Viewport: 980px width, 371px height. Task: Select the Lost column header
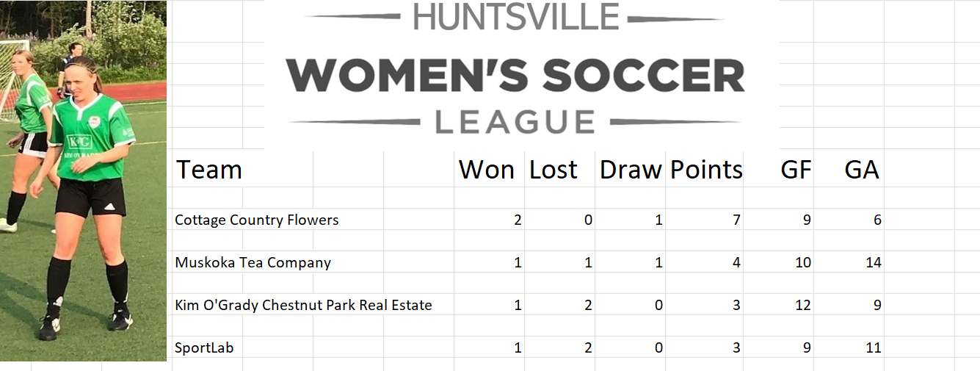553,170
